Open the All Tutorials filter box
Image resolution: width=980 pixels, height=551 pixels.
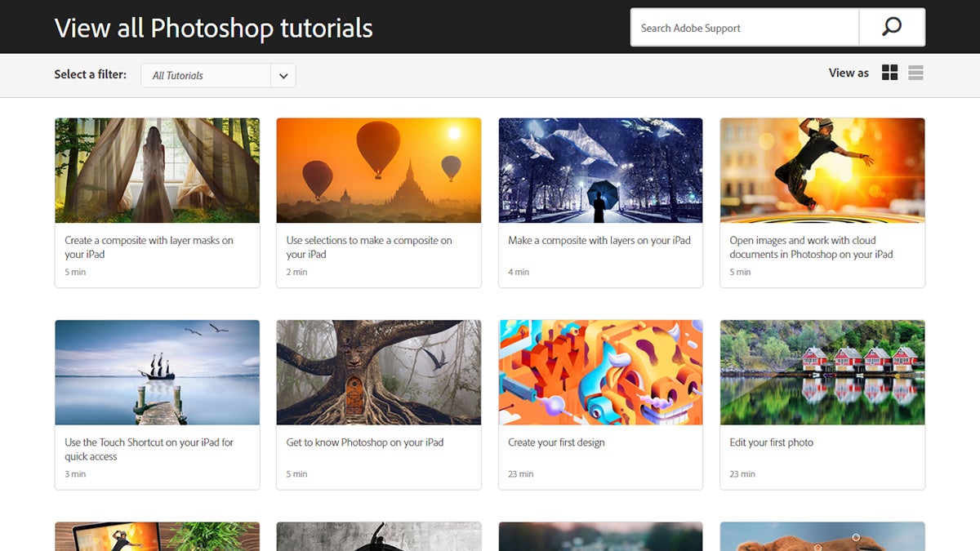[x=218, y=75]
